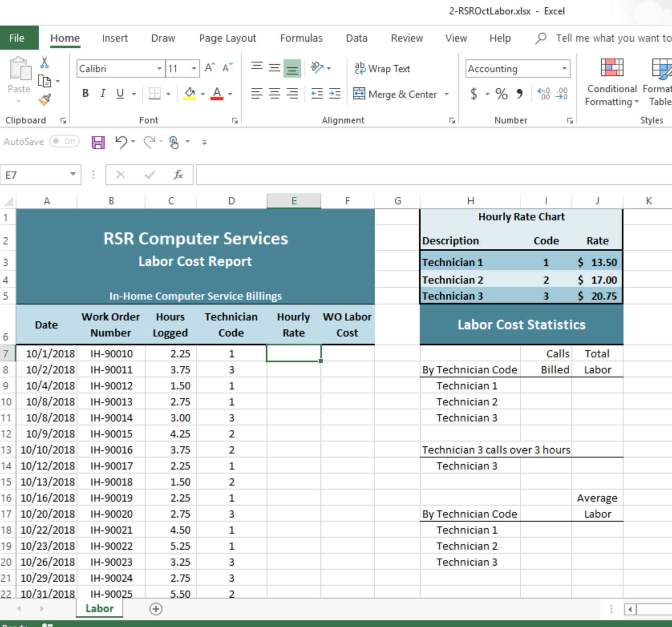Toggle bold formatting

tap(85, 93)
